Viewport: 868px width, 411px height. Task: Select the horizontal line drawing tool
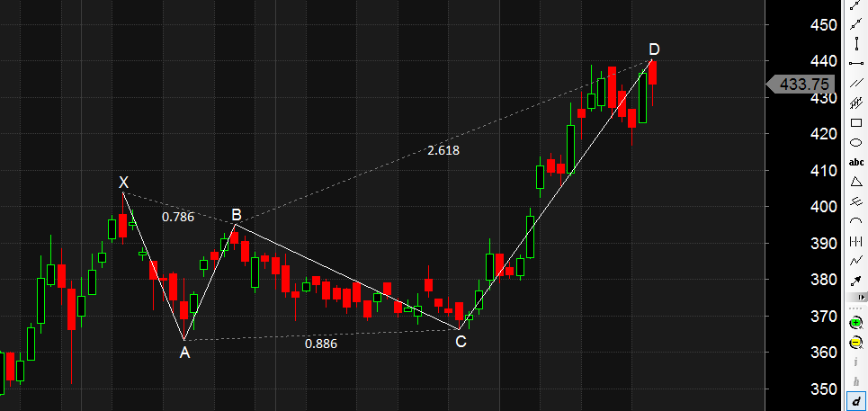(x=856, y=63)
